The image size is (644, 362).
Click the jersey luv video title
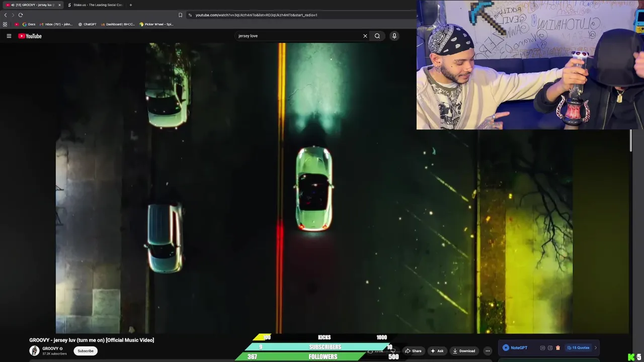click(x=92, y=340)
